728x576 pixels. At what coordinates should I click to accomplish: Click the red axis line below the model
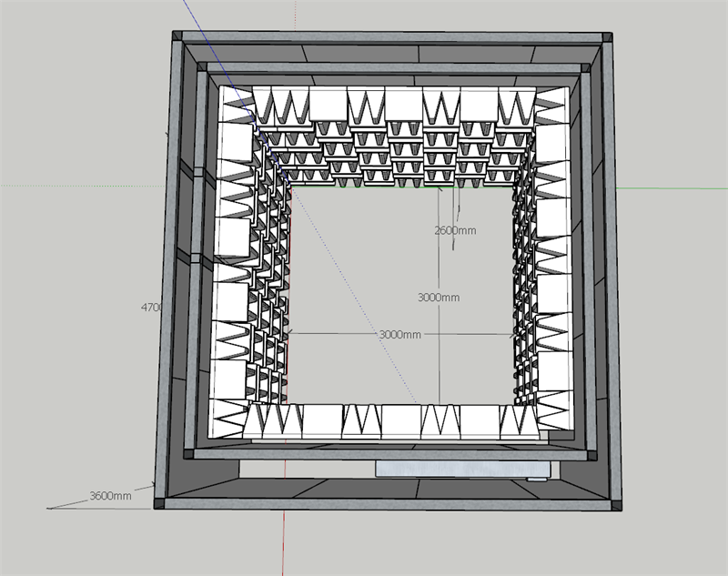(x=283, y=543)
